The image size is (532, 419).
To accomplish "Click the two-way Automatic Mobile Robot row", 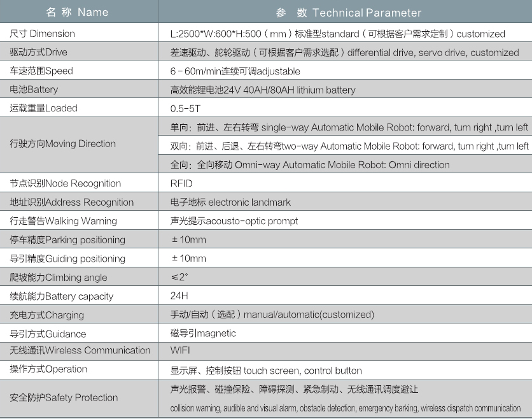I will tap(349, 146).
